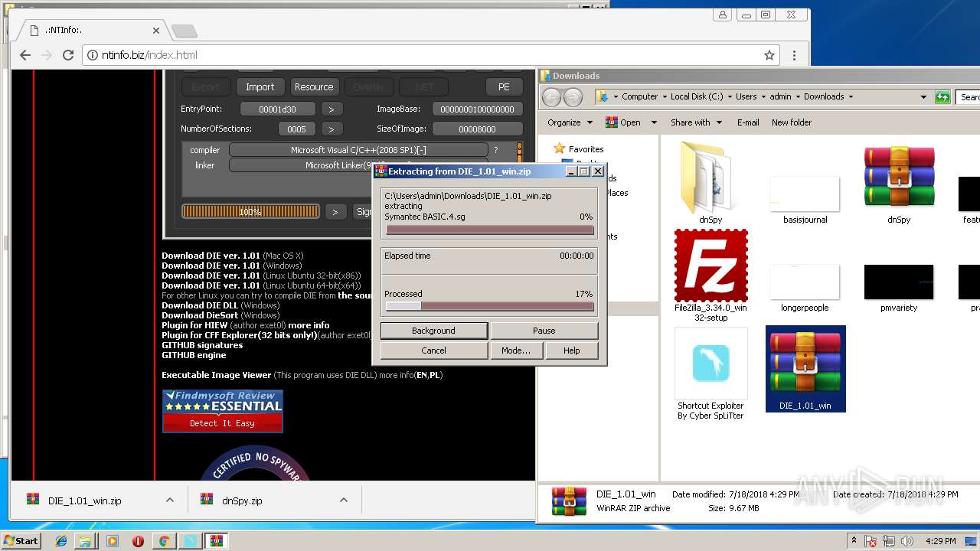Image resolution: width=980 pixels, height=551 pixels.
Task: Click the Download DIE ver. 1.01 (Windows) link
Action: (x=211, y=266)
